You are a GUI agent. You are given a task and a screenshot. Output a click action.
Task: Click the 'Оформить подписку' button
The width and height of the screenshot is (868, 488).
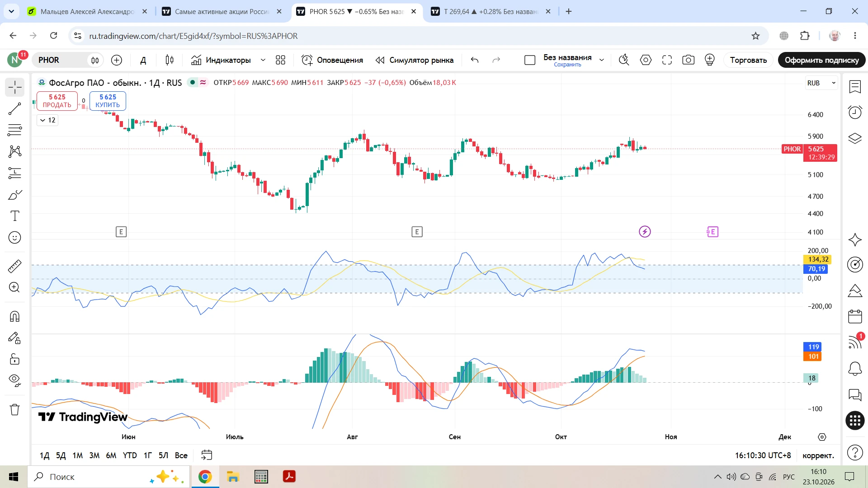(x=821, y=60)
